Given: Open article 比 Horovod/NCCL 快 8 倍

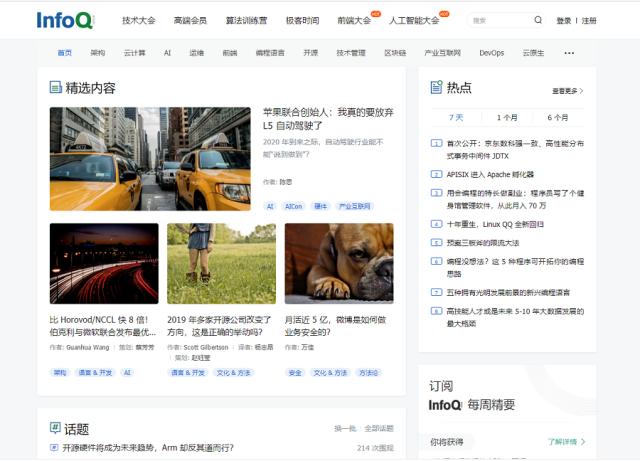Looking at the screenshot, I should 102,326.
